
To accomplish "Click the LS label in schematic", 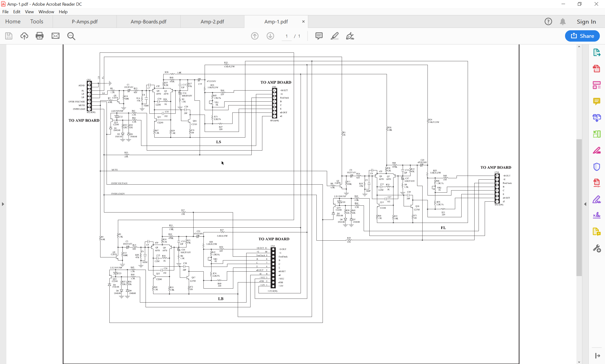I will pyautogui.click(x=219, y=142).
